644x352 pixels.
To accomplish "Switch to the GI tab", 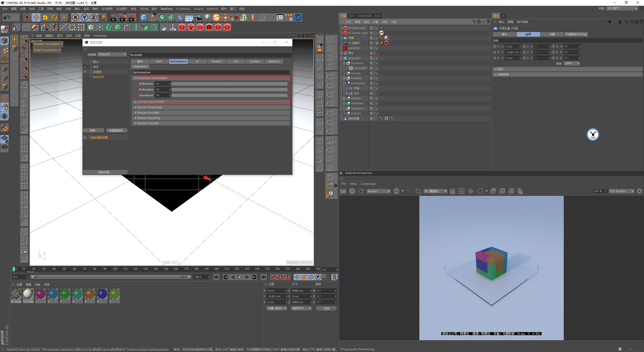I will (x=197, y=61).
